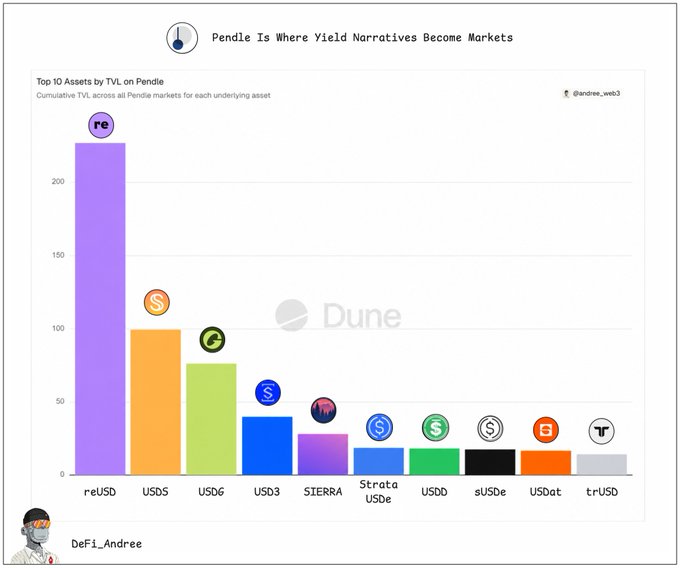The height and width of the screenshot is (568, 680).
Task: Click the trUSD token icon
Action: click(x=602, y=431)
